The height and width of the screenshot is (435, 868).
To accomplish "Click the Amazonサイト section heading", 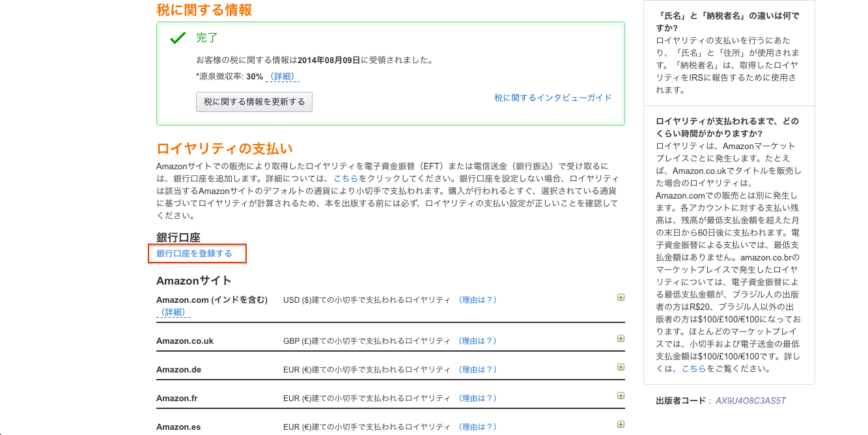I will [x=194, y=281].
